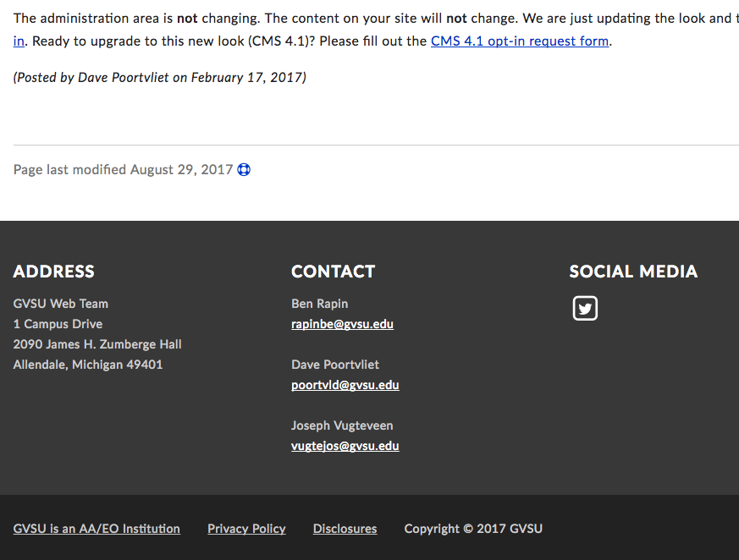The width and height of the screenshot is (739, 560).
Task: Click the lifesaver icon beside page modified date
Action: tap(244, 170)
